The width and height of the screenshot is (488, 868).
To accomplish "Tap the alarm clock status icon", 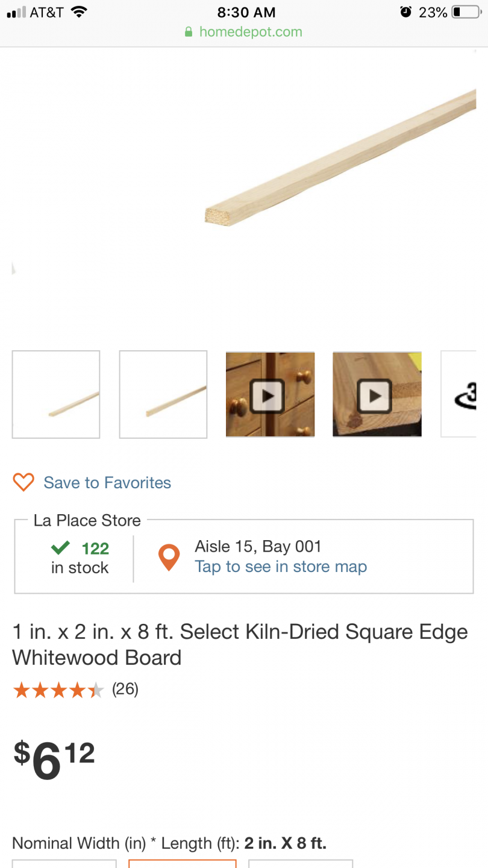I will pos(406,12).
